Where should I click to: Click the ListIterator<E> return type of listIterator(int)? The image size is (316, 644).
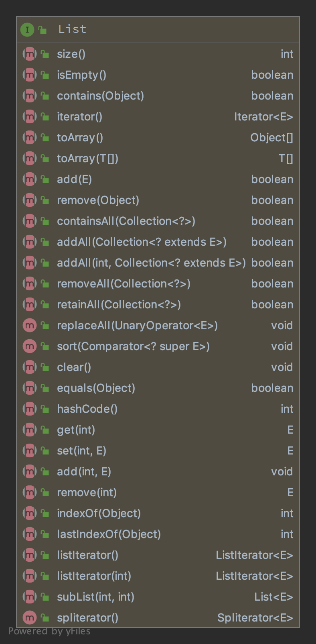click(254, 576)
